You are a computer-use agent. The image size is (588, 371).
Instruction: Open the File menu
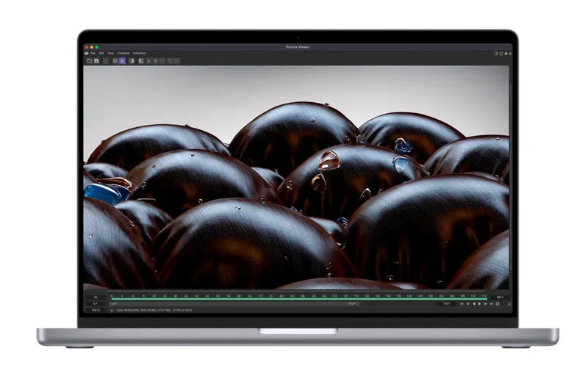(93, 53)
